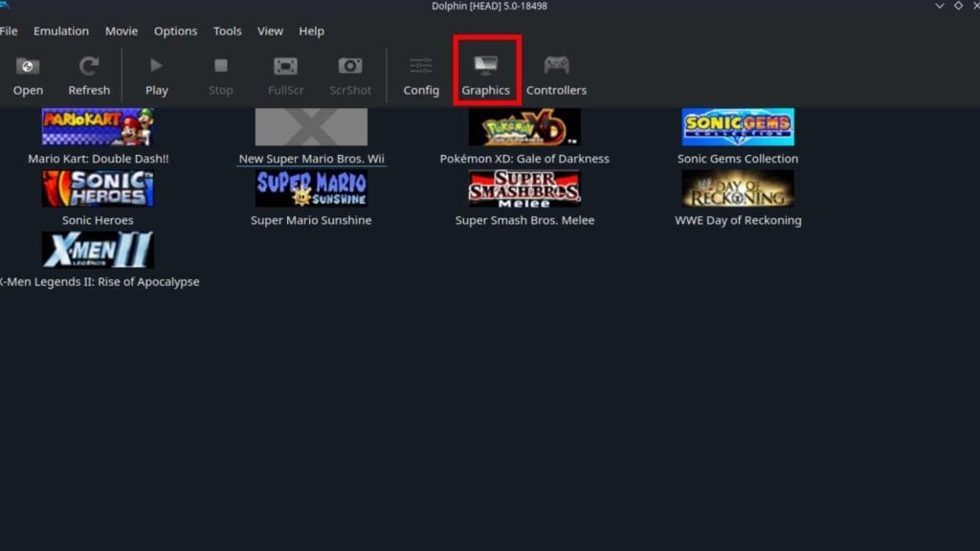
Task: Click 'Sonic Heroes' title text
Action: 98,220
